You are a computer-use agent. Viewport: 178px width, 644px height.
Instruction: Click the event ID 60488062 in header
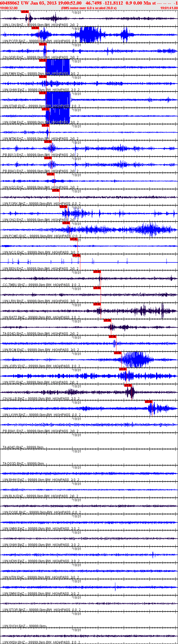tap(10, 3)
